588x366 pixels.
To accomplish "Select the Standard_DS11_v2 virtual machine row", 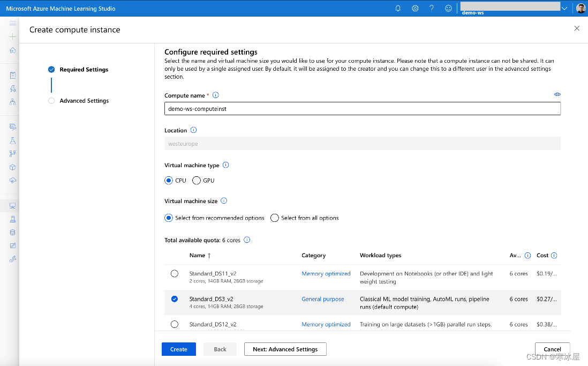I will (x=174, y=273).
